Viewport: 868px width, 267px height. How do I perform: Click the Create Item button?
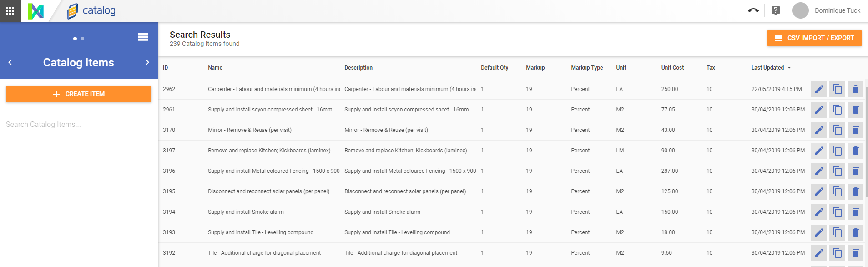79,94
